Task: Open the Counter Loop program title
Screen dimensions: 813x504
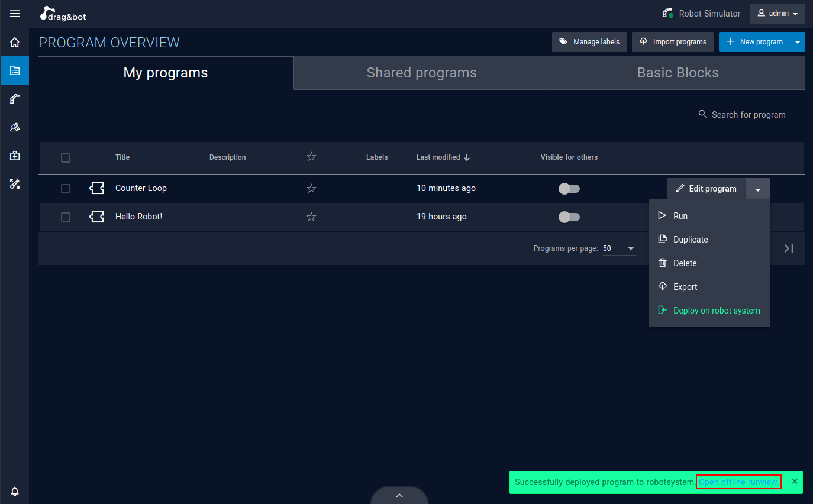Action: tap(141, 188)
